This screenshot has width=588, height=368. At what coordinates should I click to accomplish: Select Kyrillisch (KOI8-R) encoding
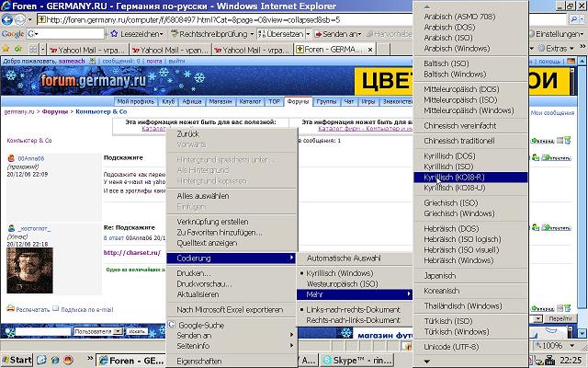pyautogui.click(x=470, y=178)
